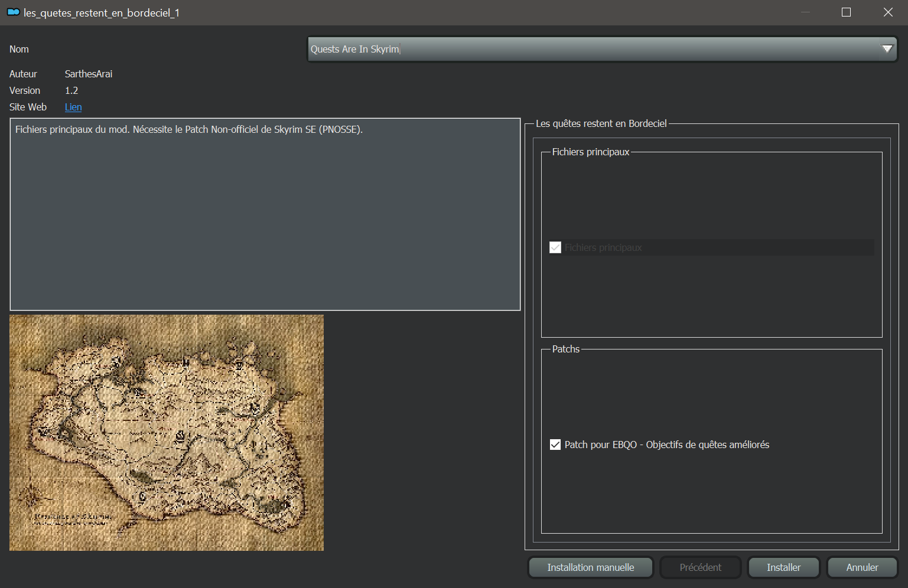908x588 pixels.
Task: Click Patch pour EBQO option label
Action: coord(667,445)
